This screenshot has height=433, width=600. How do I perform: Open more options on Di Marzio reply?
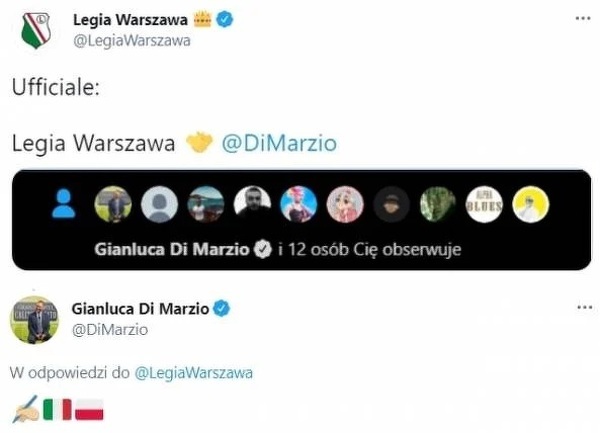[x=584, y=307]
